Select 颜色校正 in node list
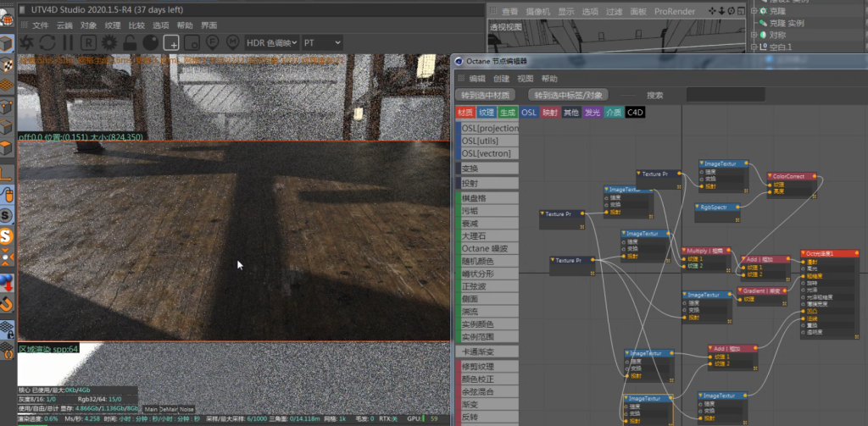Screen dimensions: 868x426 (x=487, y=379)
